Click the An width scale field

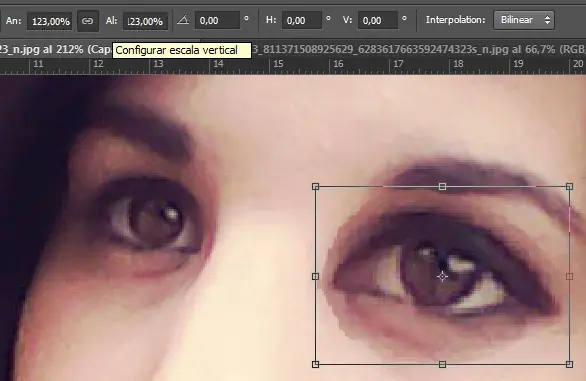(x=50, y=21)
